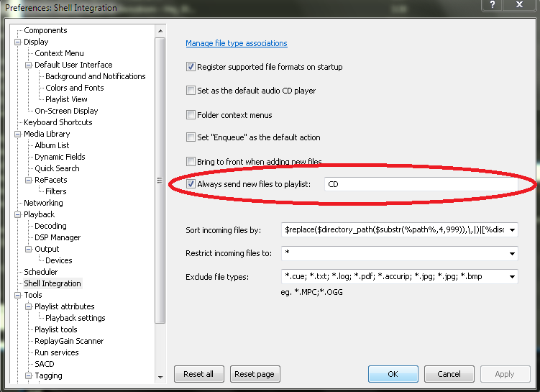Screen dimensions: 540x392
Task: Open the Sort incoming files by dropdown
Action: 512,229
